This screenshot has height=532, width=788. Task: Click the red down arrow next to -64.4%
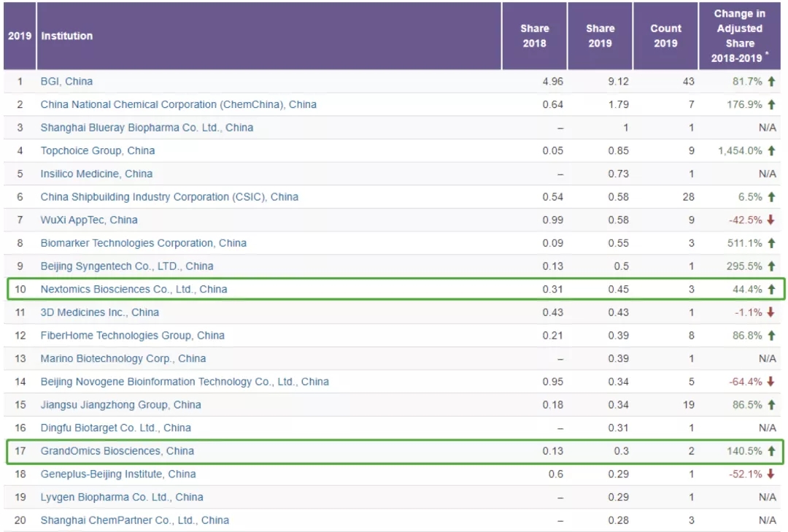771,382
